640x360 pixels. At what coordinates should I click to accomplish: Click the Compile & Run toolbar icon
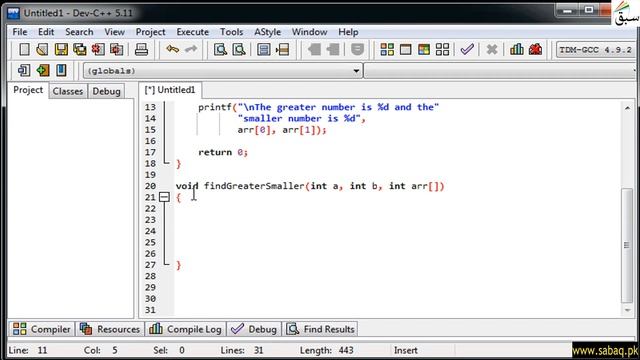point(424,50)
